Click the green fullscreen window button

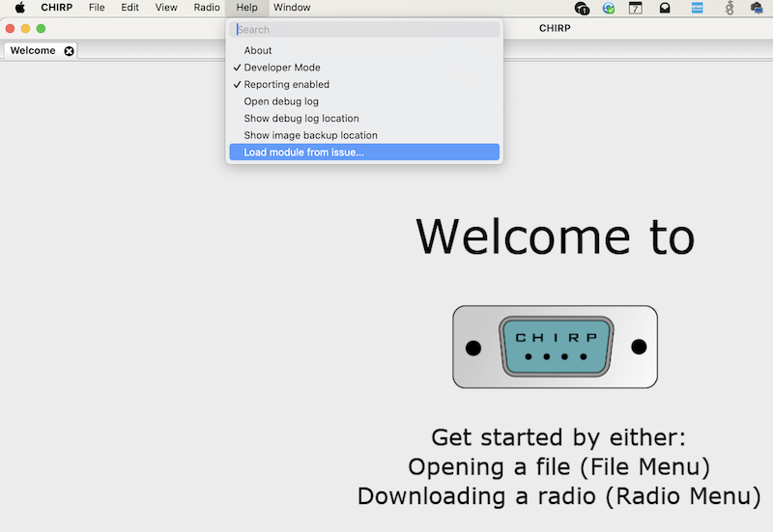(41, 29)
